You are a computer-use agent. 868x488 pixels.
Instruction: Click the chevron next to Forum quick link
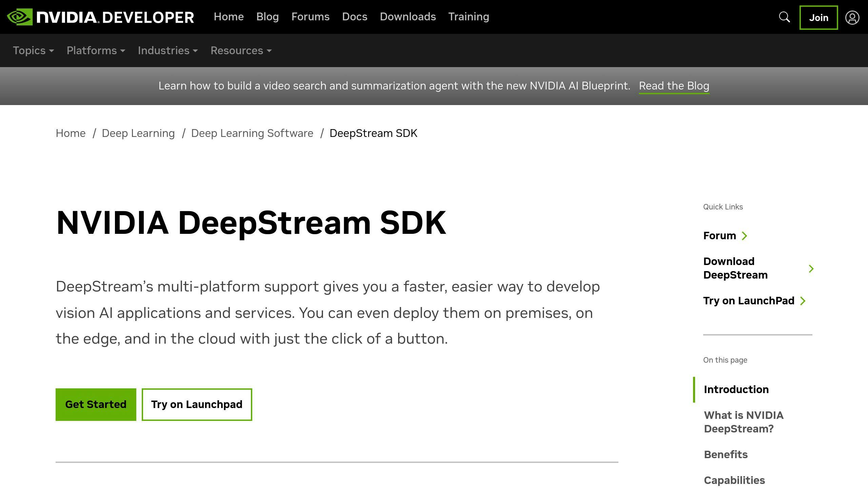tap(745, 236)
